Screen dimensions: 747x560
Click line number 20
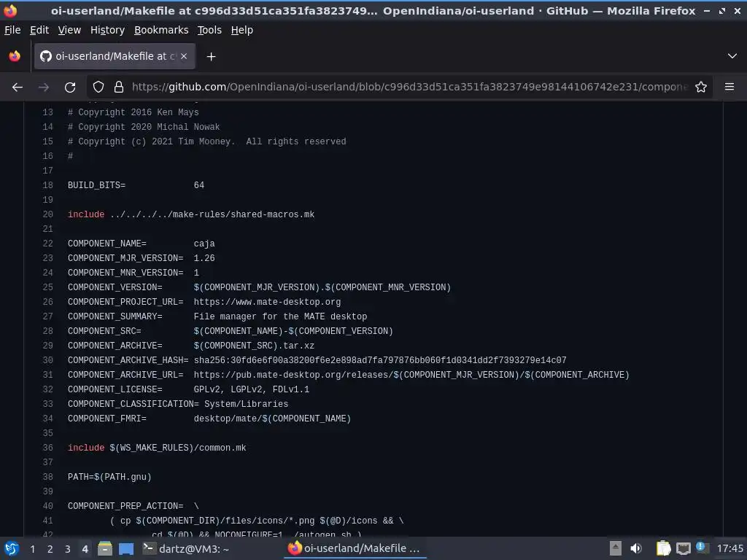tap(47, 214)
